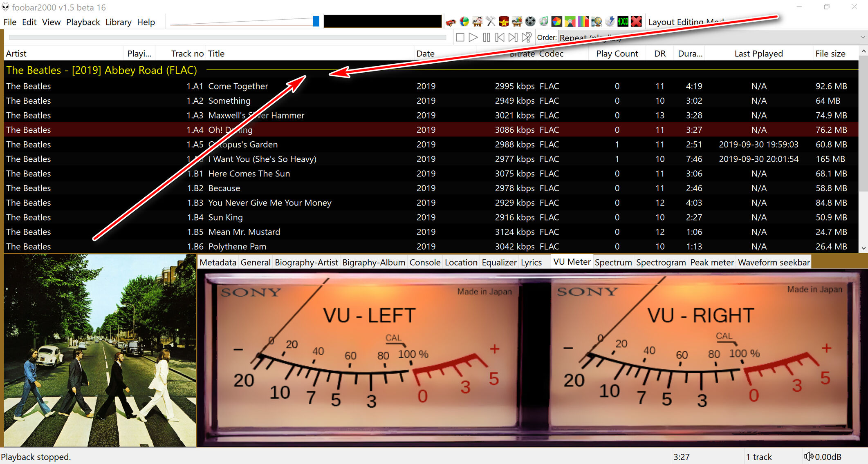This screenshot has height=464, width=868.
Task: Click the rainbow stripes toolbar icon
Action: pos(583,22)
